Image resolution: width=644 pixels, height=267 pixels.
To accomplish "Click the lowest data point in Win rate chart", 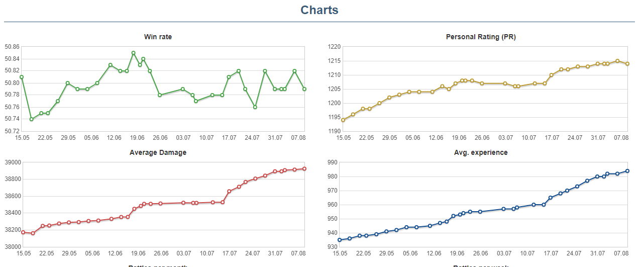I will click(x=31, y=119).
